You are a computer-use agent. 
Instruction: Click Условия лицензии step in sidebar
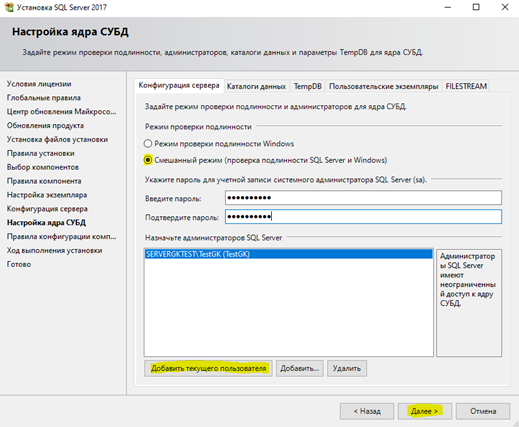pos(39,84)
